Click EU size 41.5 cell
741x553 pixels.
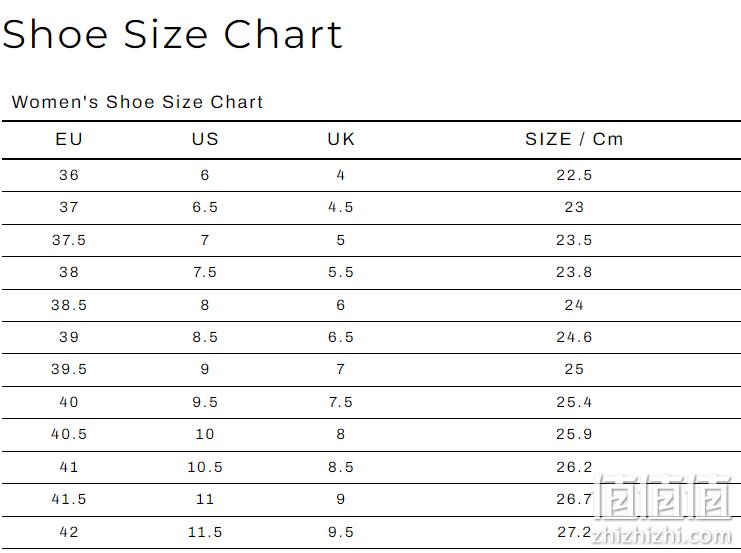[69, 499]
